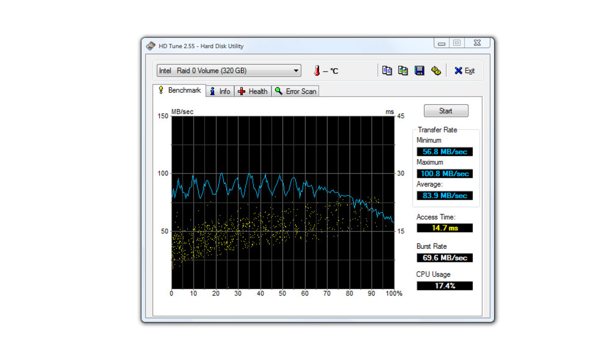The image size is (610, 364).
Task: Open the Health tab
Action: coord(253,91)
